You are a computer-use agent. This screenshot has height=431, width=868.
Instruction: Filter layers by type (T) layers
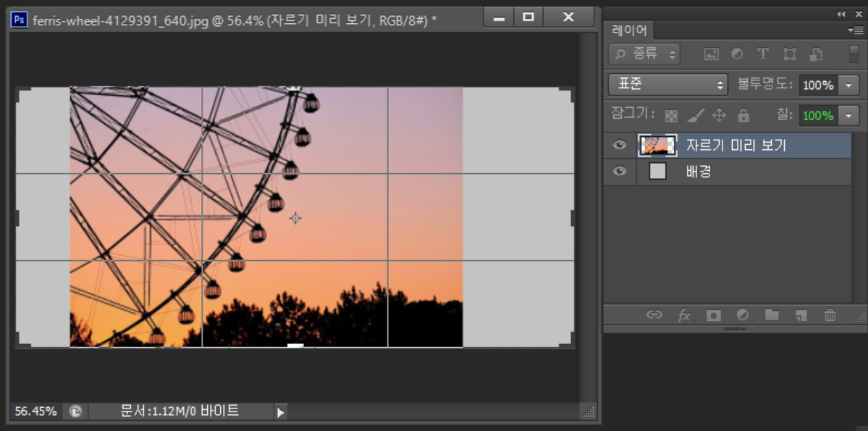763,54
